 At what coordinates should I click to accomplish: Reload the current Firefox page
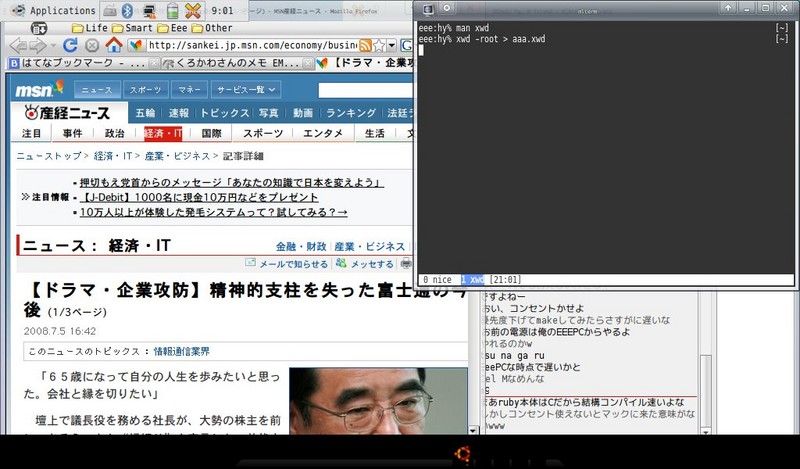point(70,45)
